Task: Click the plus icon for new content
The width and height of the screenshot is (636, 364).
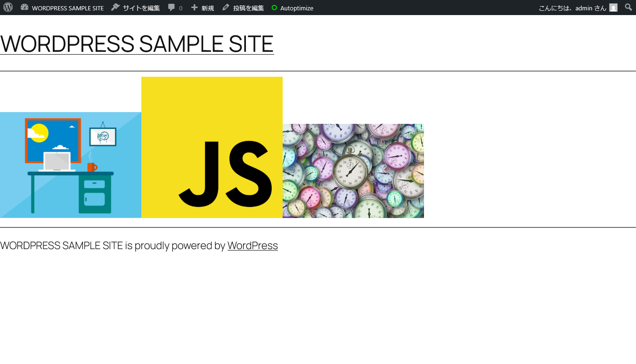Action: click(194, 8)
